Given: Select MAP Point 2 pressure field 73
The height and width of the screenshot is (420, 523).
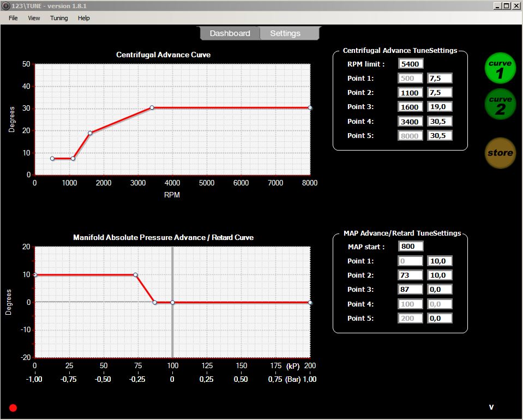Looking at the screenshot, I should (410, 275).
